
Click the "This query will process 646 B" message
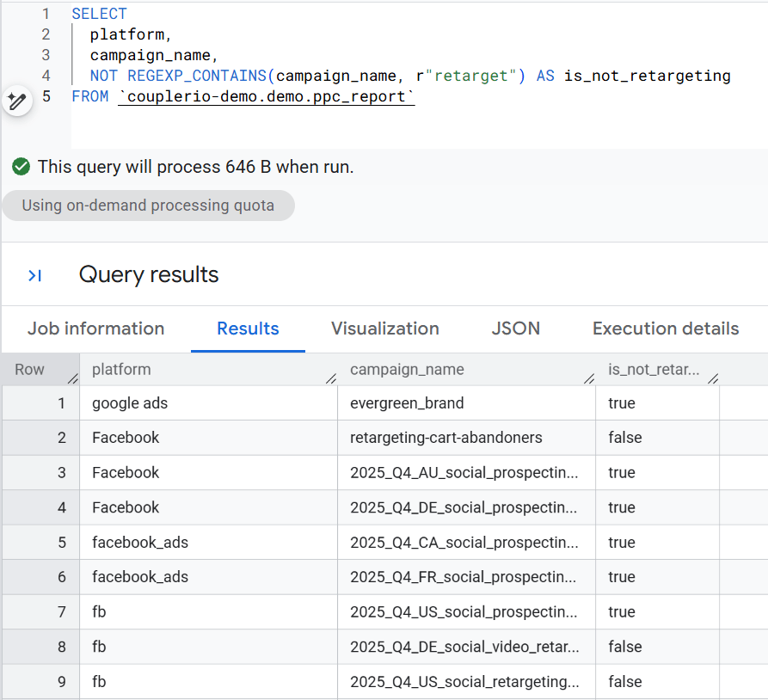coord(195,167)
